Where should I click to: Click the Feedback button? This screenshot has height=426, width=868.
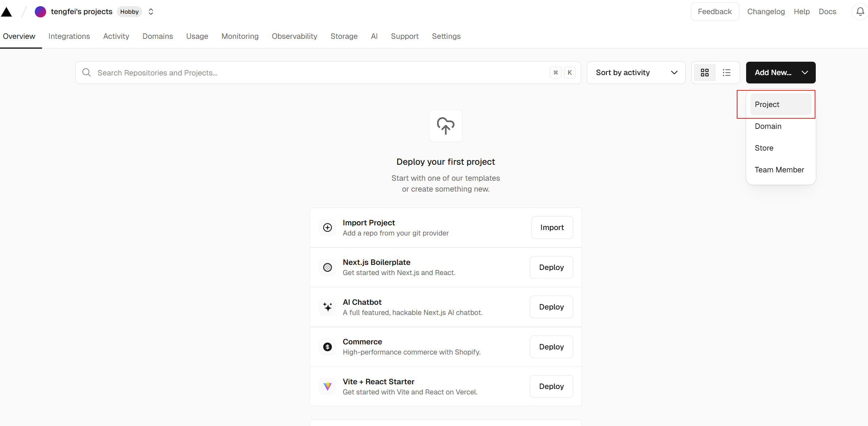coord(715,12)
